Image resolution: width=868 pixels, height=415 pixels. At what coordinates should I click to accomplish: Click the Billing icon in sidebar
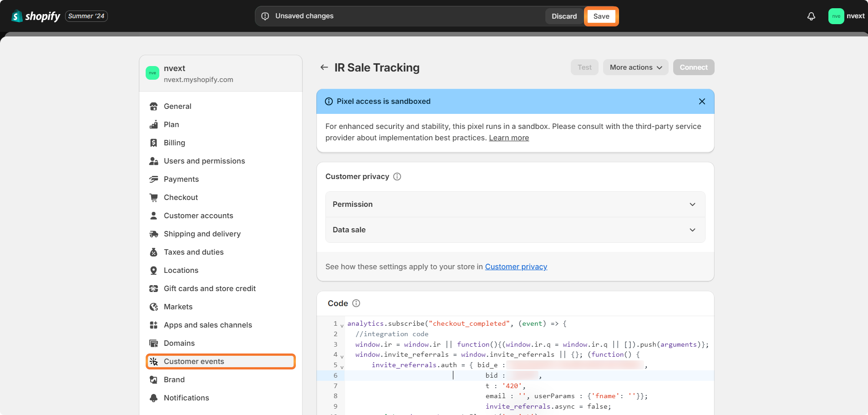[154, 143]
